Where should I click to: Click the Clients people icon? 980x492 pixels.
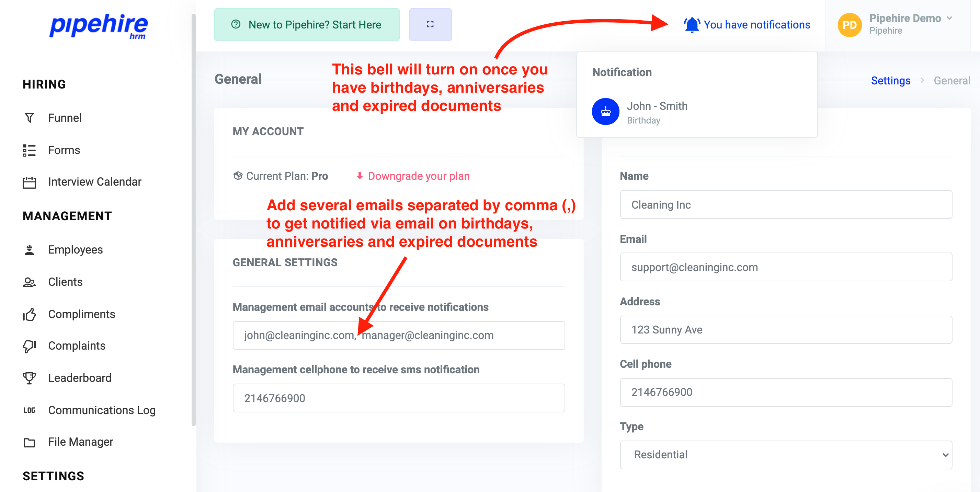pos(29,282)
